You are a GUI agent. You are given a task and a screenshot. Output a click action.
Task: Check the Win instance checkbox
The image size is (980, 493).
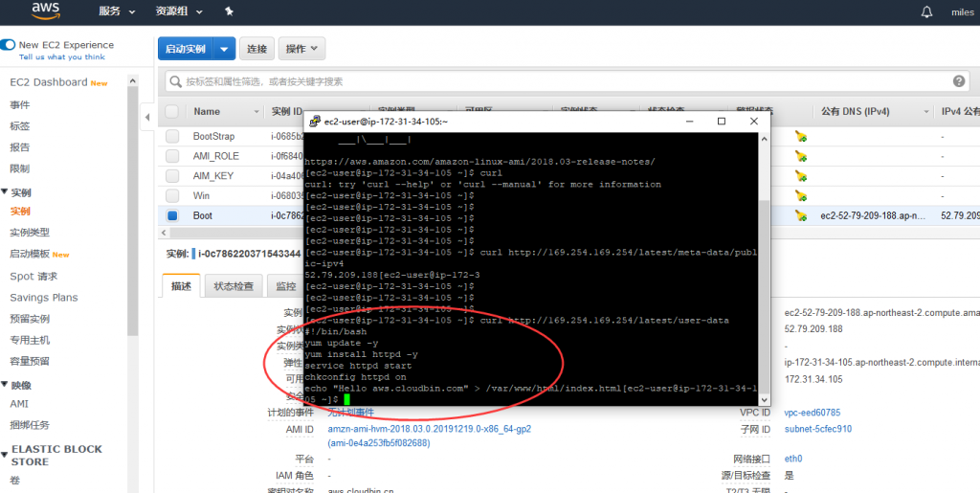click(x=172, y=195)
